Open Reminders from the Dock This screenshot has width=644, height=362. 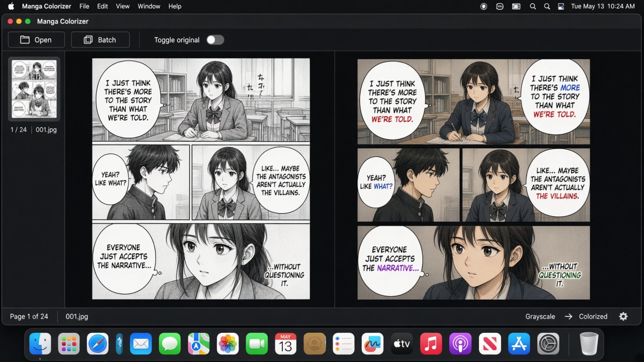343,344
